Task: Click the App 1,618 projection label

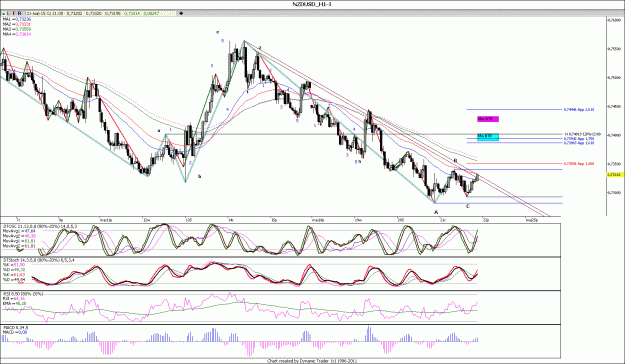Action: pyautogui.click(x=579, y=142)
